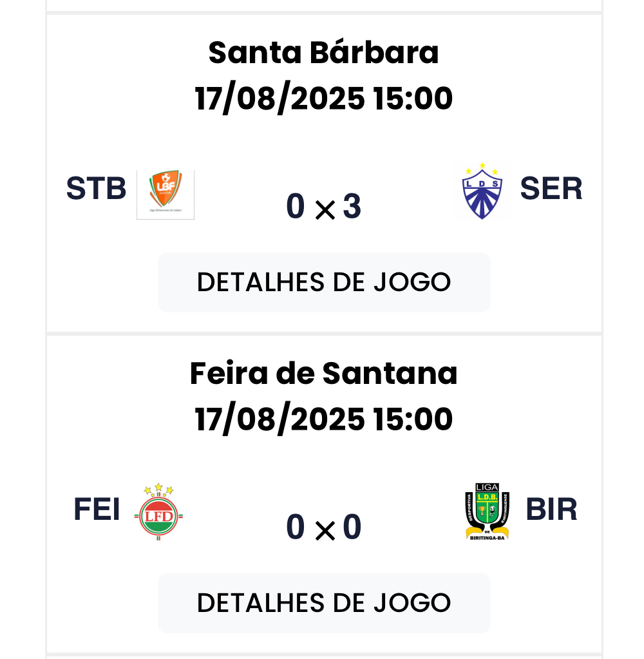Viewport: 644px width, 659px height.
Task: Click the red and green LFD badge
Action: [158, 511]
